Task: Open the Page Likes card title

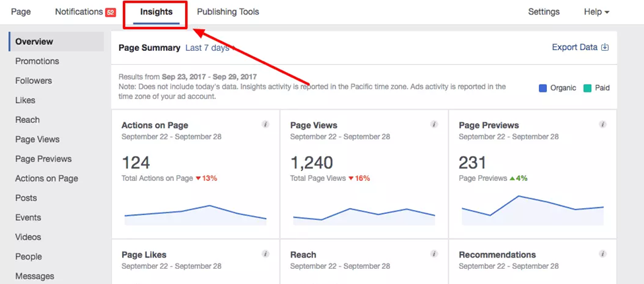Action: 144,255
